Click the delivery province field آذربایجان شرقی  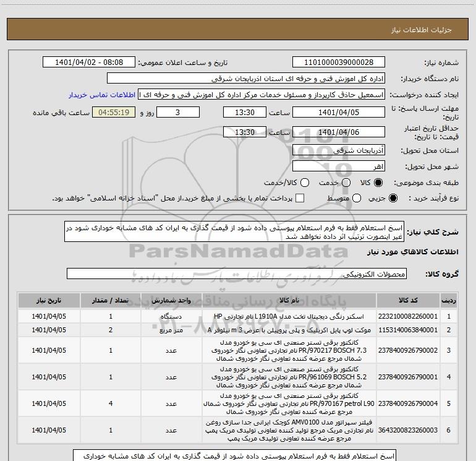(339, 150)
